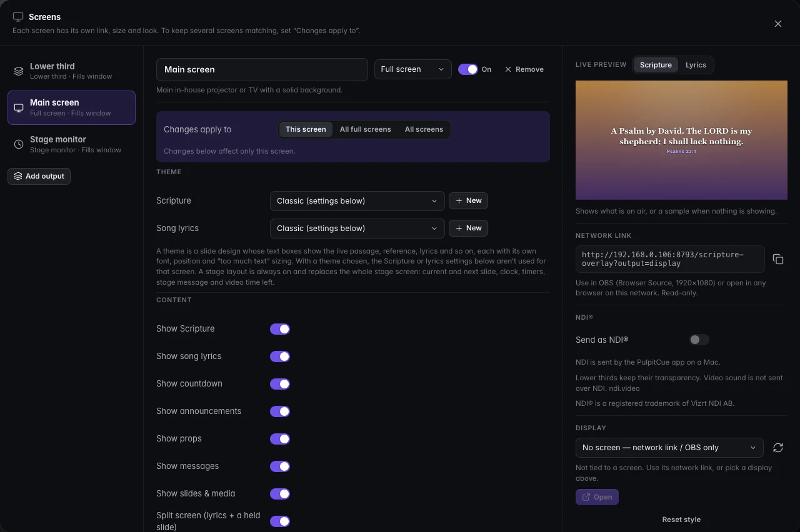Viewport: 800px width, 532px height.
Task: Select Lower third in the screens list
Action: (71, 71)
